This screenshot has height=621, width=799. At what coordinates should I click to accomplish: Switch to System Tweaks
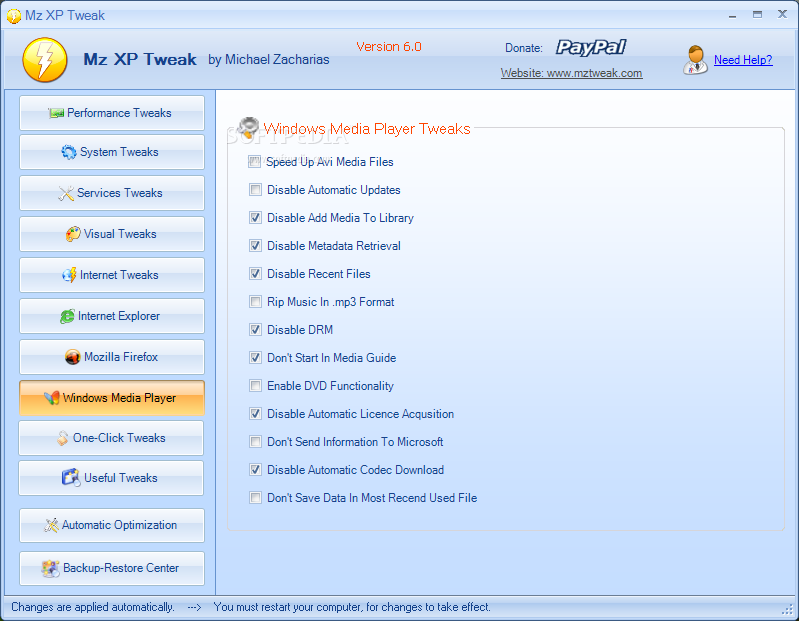click(x=112, y=152)
